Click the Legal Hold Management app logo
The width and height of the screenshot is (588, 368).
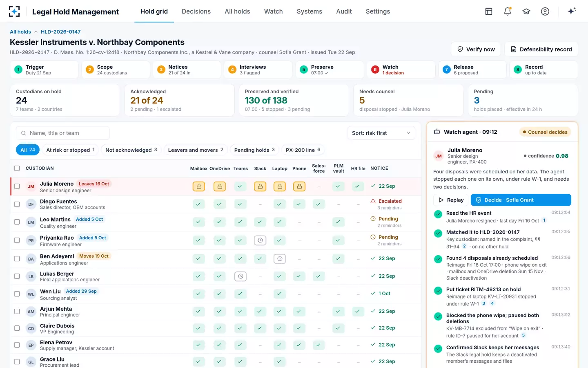coord(14,11)
